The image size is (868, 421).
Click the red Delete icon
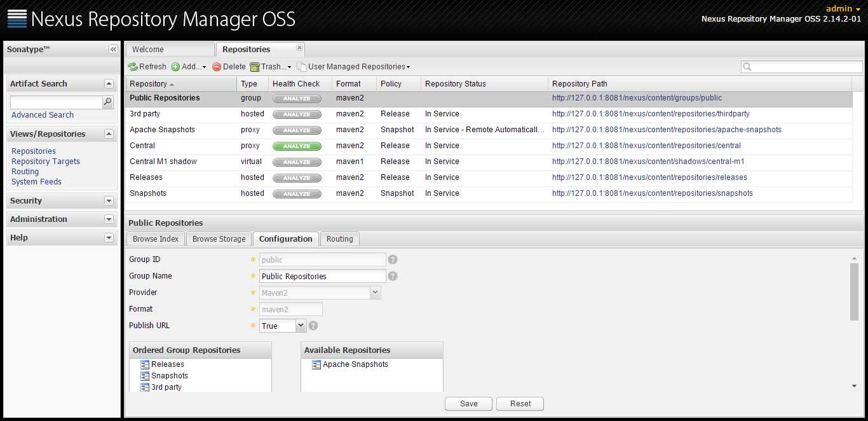[x=217, y=67]
